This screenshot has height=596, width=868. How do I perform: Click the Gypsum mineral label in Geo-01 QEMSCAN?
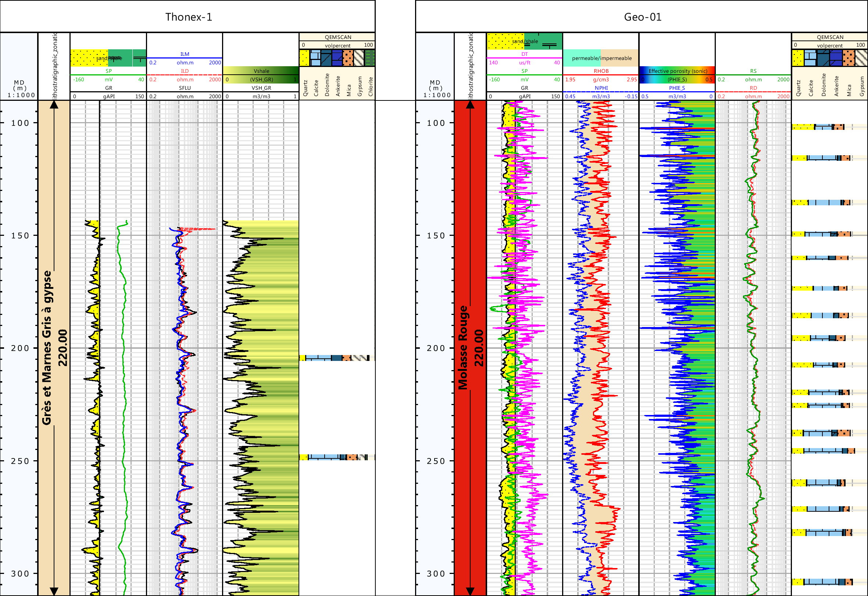click(862, 86)
